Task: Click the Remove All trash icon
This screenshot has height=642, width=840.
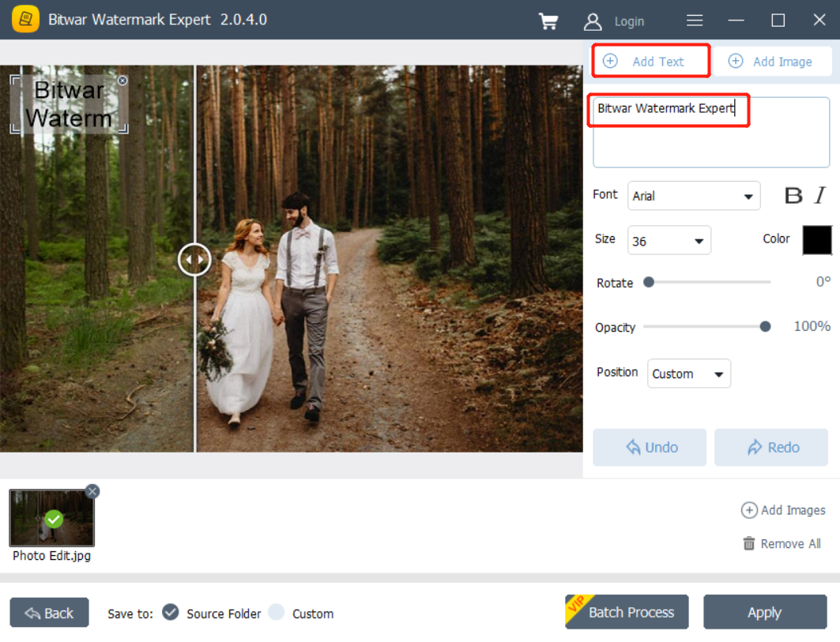Action: pos(749,543)
